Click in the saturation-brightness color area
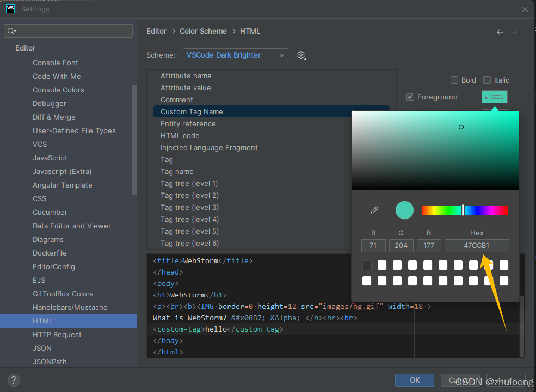The width and height of the screenshot is (536, 392). [x=435, y=150]
